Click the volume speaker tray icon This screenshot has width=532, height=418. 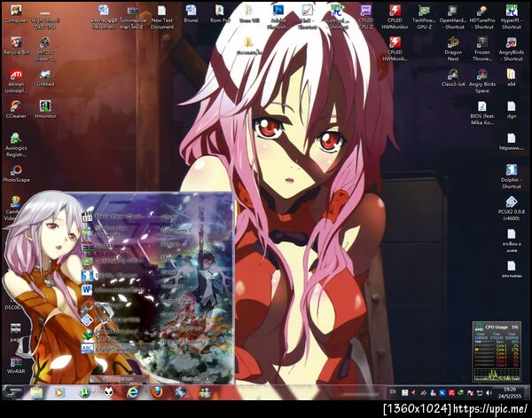pos(489,393)
